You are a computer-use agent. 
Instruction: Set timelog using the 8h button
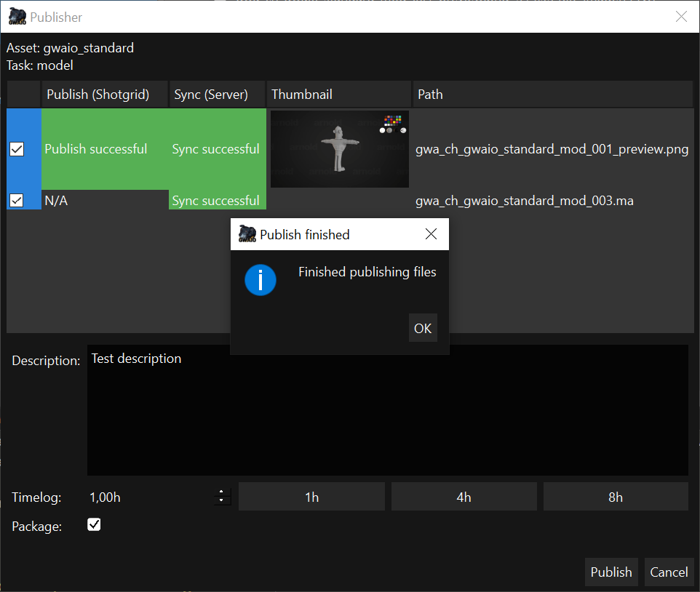(x=616, y=497)
